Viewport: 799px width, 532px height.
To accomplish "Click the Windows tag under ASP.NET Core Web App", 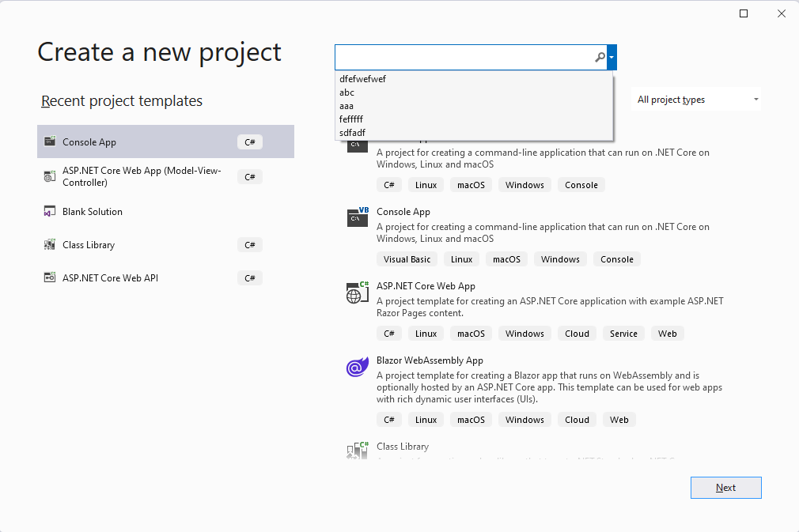I will tap(524, 334).
